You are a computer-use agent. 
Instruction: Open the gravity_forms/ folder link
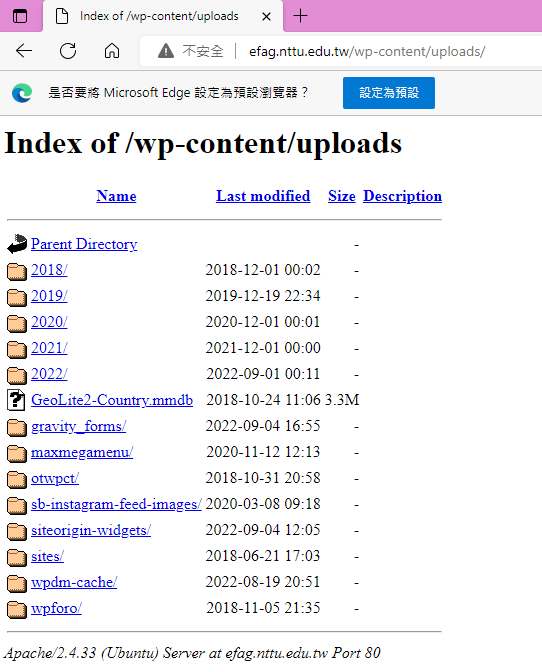pos(78,426)
